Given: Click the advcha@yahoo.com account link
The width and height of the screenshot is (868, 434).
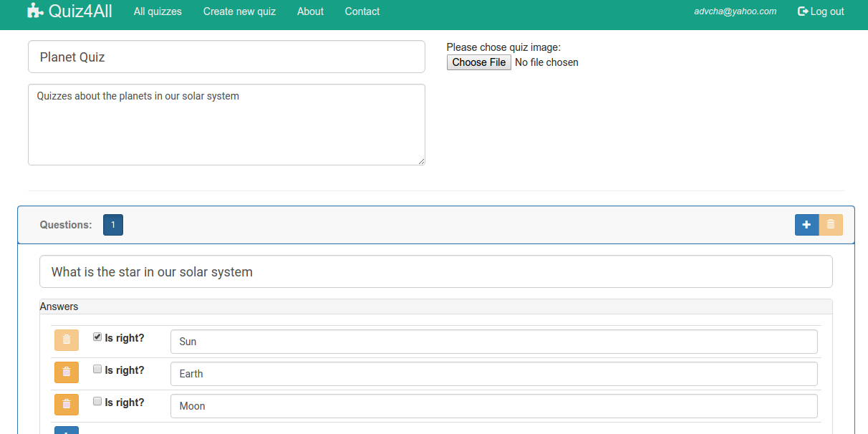Looking at the screenshot, I should [x=735, y=11].
